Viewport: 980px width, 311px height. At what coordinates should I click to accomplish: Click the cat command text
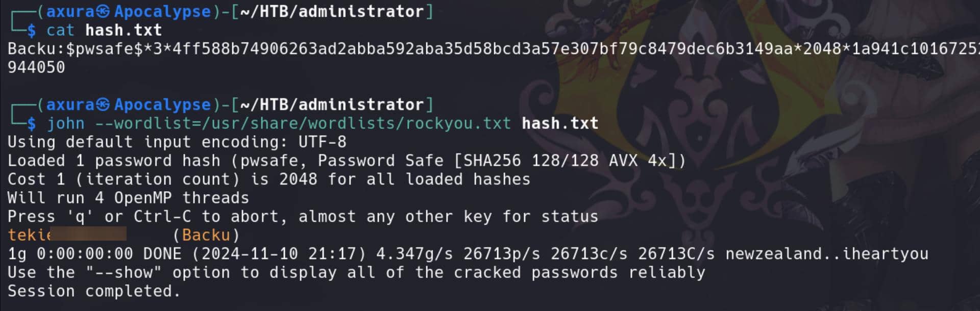(x=60, y=31)
